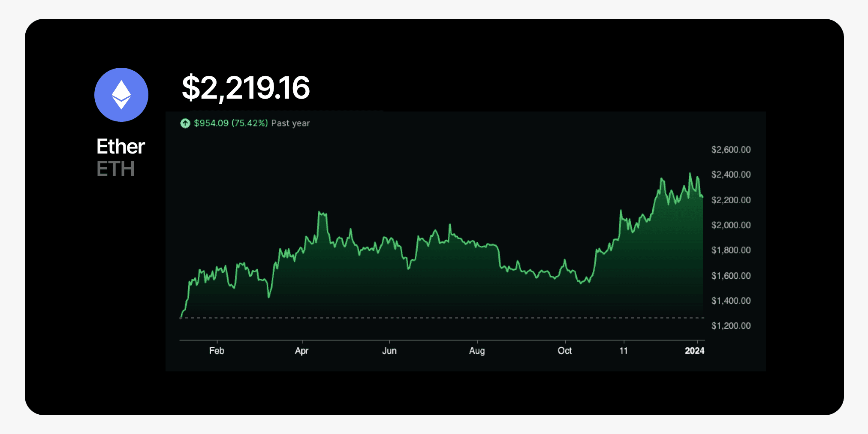Click the ETH ticker symbol
The image size is (868, 434).
(116, 169)
